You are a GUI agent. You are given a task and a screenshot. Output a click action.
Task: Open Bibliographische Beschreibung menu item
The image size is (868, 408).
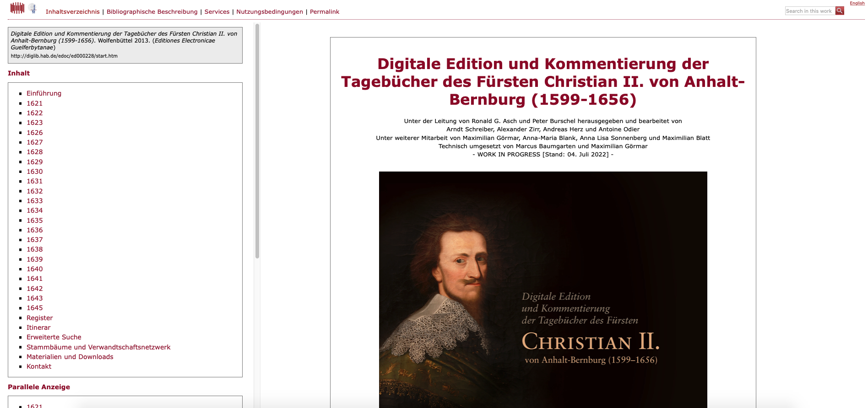(152, 12)
